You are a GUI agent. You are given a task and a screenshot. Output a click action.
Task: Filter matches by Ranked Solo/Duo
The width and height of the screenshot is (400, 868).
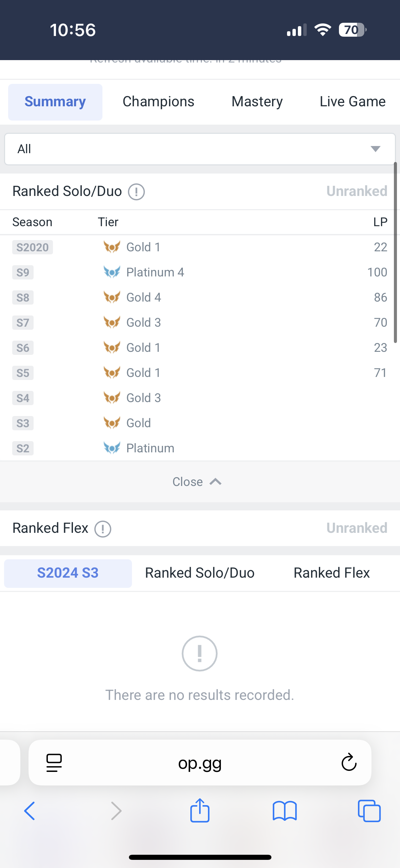click(x=200, y=573)
